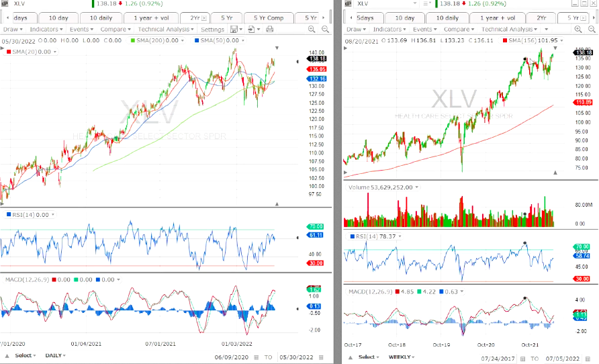Select the 1 year + vol tab on left
599x364 pixels.
[x=151, y=18]
